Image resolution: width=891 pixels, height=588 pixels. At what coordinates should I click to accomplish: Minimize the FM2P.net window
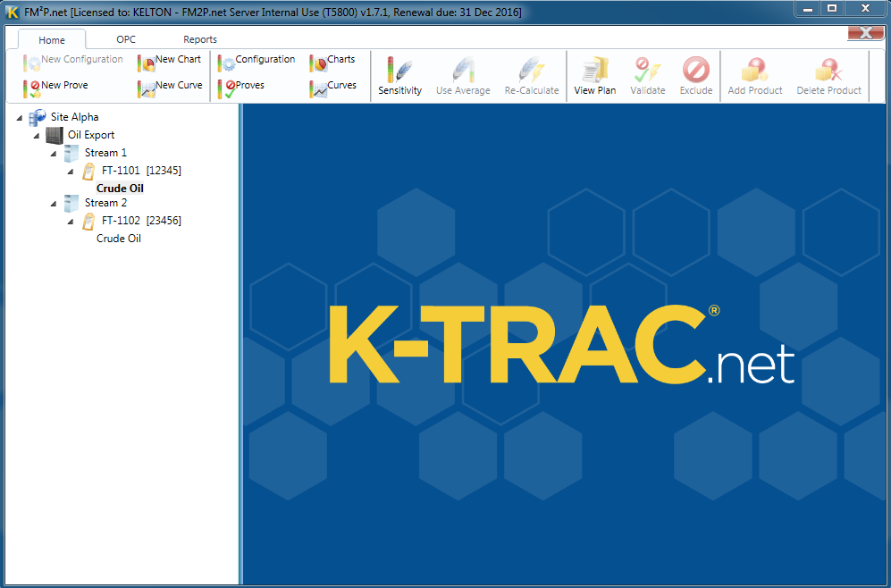coord(808,9)
